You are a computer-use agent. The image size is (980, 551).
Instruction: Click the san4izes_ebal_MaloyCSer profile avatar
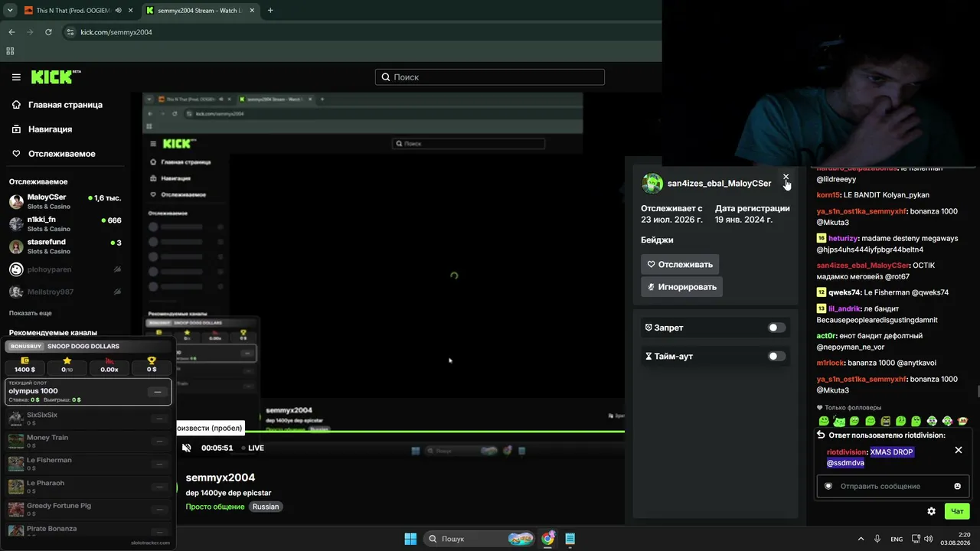tap(652, 184)
